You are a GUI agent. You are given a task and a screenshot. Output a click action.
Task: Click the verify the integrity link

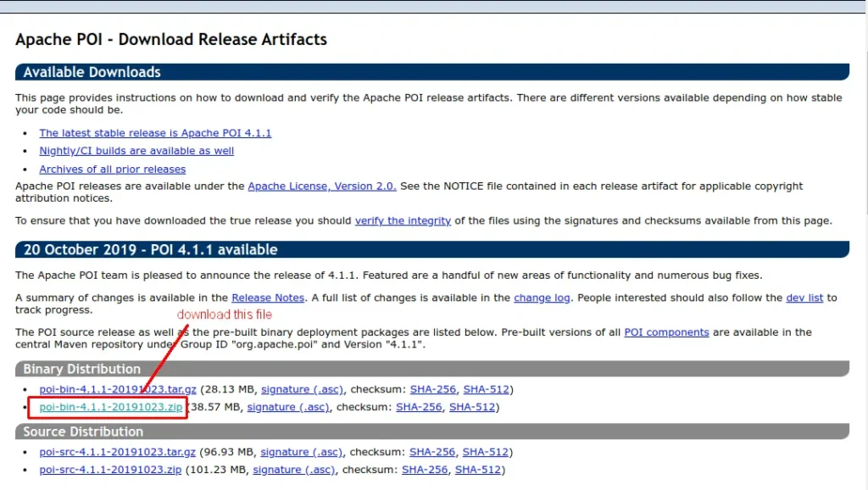coord(403,220)
